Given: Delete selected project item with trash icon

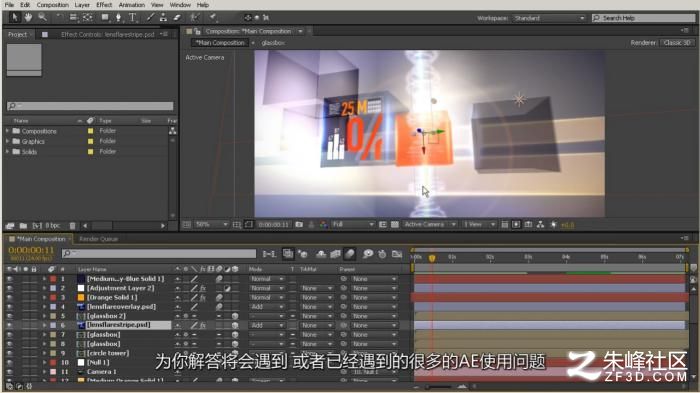Looking at the screenshot, I should (x=72, y=226).
